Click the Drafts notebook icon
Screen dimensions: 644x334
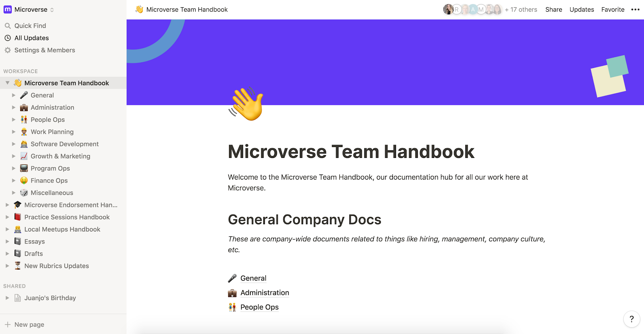[x=18, y=253]
